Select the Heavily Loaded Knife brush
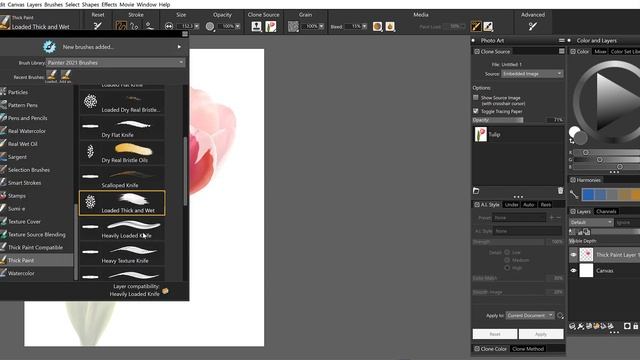Image resolution: width=640 pixels, height=360 pixels. [122, 229]
